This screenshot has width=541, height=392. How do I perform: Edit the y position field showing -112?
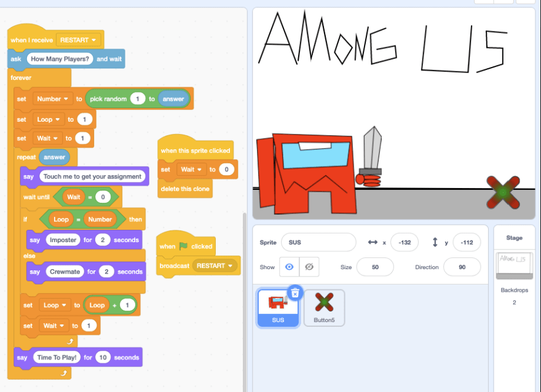[467, 242]
